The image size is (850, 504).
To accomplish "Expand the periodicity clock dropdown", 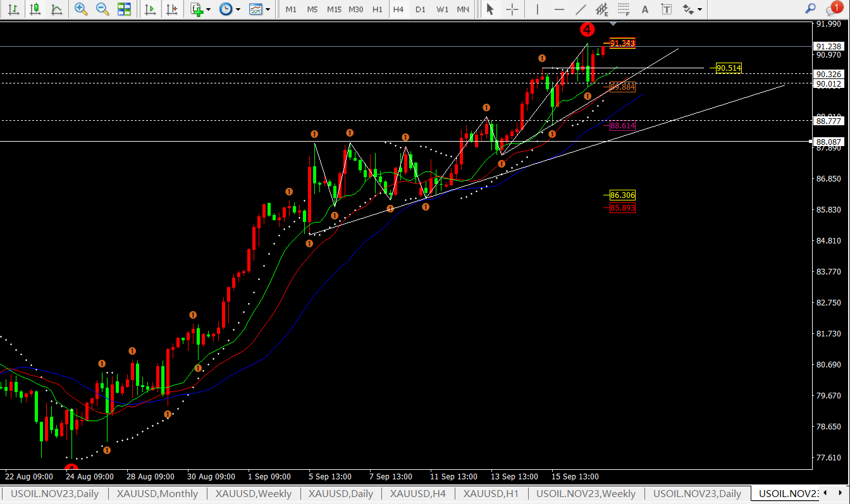I will 238,9.
